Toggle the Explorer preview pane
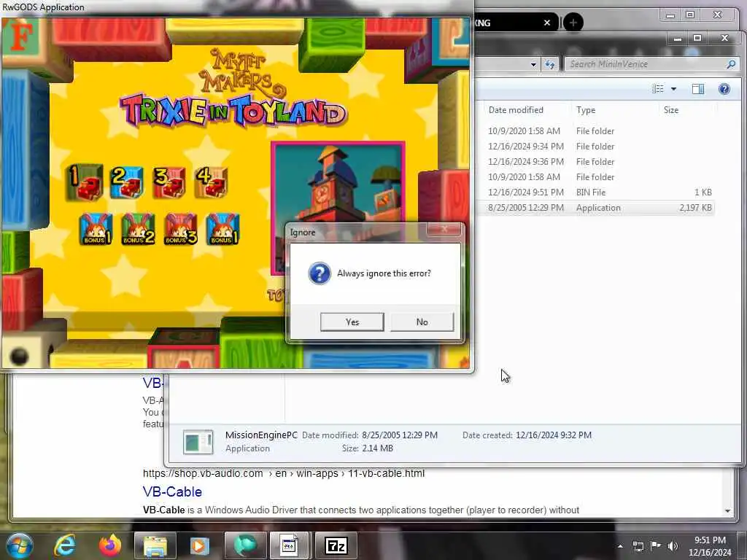747x560 pixels. (698, 89)
